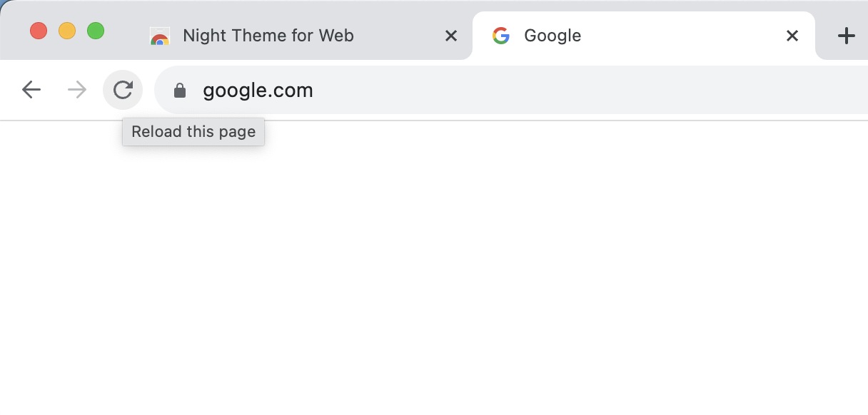View site information via the lock icon
Viewport: 868px width, 415px height.
click(180, 91)
